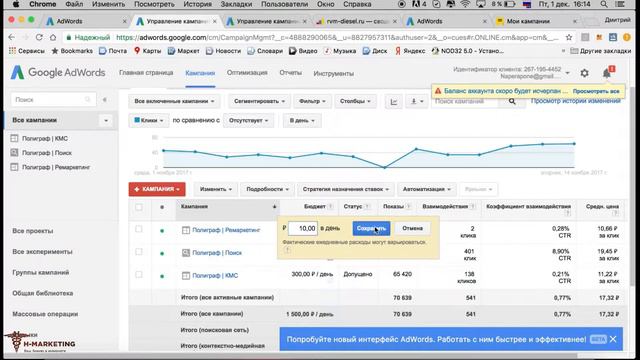Open the Изменить dropdown
640x360 pixels.
pos(216,189)
